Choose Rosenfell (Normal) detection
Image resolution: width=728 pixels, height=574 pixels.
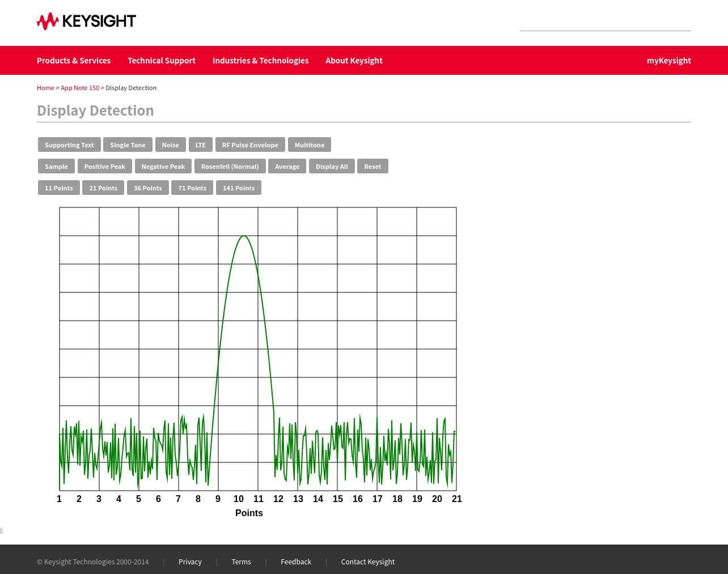point(230,167)
